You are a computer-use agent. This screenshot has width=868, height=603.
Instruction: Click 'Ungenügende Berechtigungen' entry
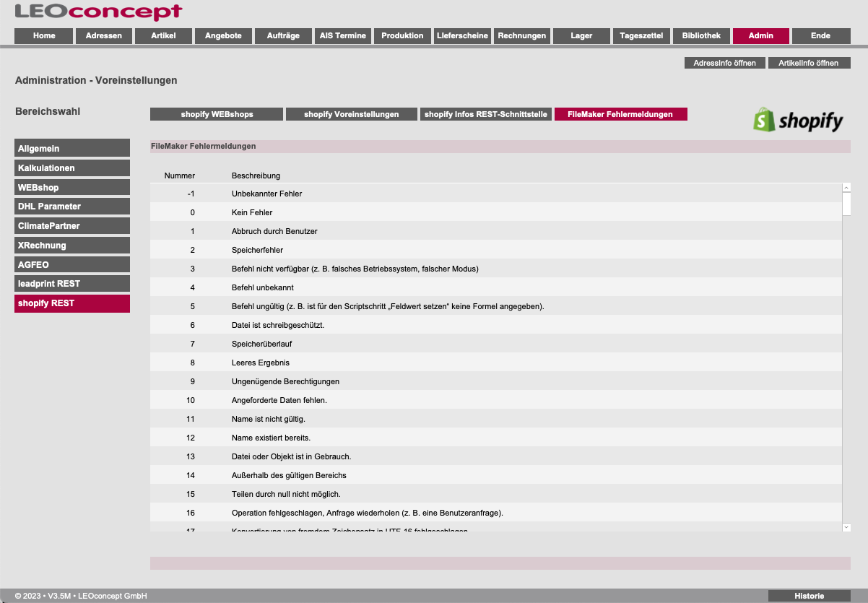click(496, 381)
